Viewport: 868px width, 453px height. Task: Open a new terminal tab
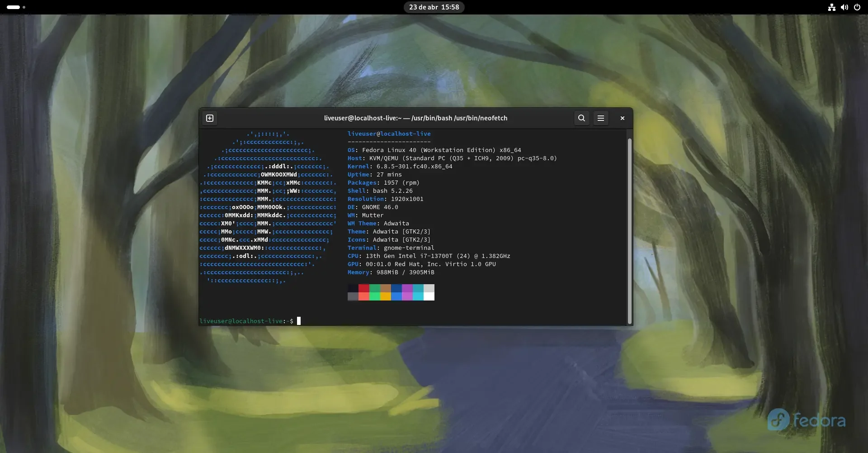(210, 118)
